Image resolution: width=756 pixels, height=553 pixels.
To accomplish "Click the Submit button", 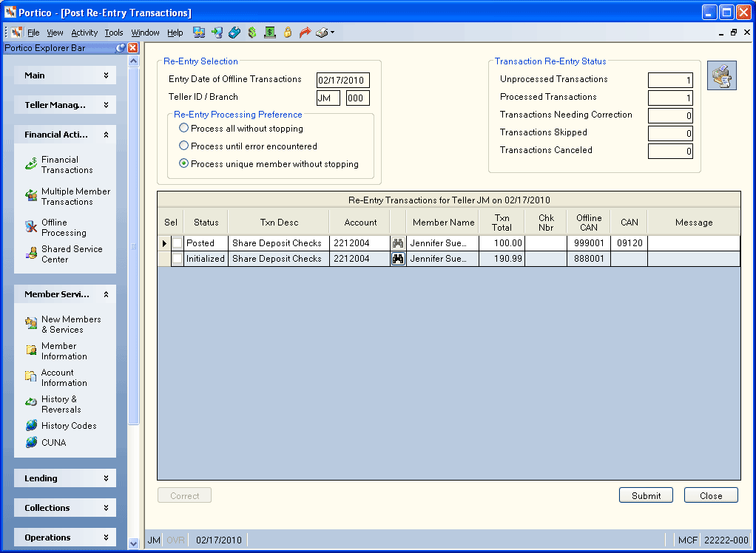I will pyautogui.click(x=646, y=495).
